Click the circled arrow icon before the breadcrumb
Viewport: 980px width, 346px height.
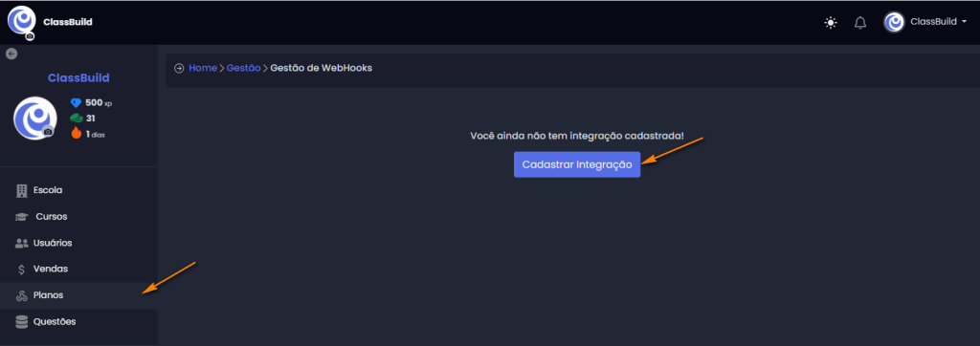(179, 68)
